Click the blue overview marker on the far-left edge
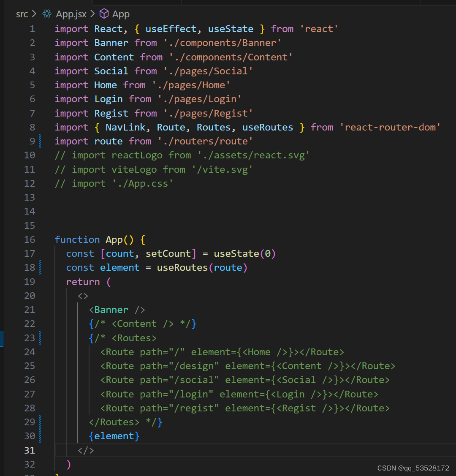Screen dimensions: 456x476 [1, 338]
